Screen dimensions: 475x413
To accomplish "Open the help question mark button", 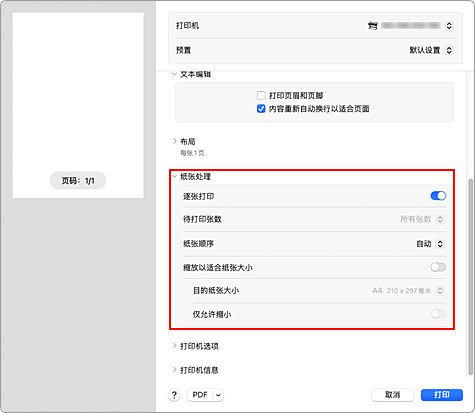I will coord(174,395).
